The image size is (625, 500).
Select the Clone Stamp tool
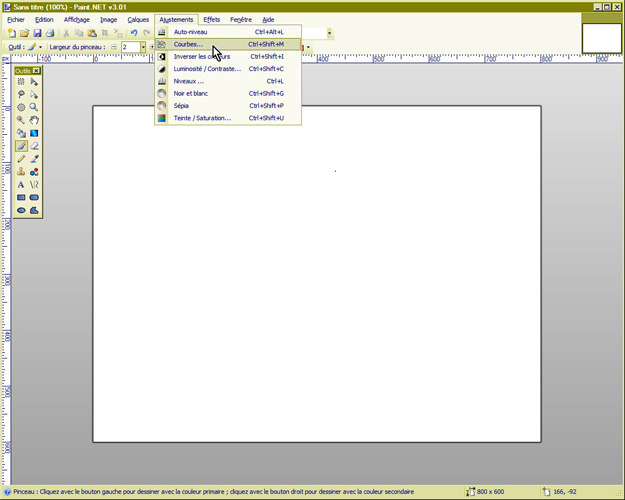pos(21,171)
